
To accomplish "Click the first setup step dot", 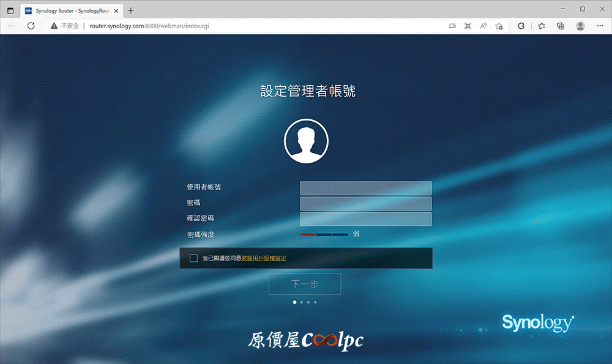I will [x=295, y=302].
